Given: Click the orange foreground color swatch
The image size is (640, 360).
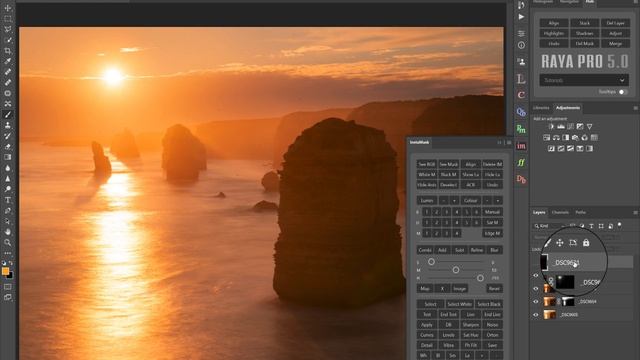Looking at the screenshot, I should pos(5,271).
